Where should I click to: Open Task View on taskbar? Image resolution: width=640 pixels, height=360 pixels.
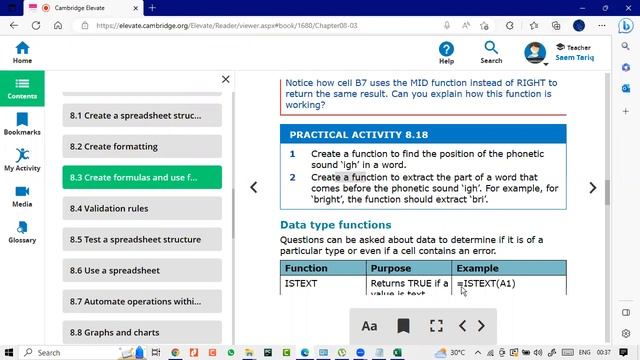[x=156, y=352]
